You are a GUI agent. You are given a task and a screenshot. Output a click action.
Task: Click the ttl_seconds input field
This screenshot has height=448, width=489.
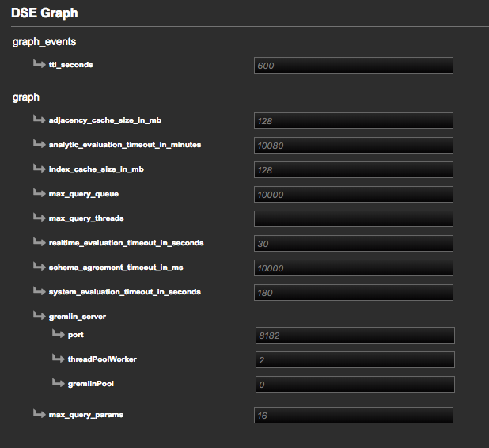[x=354, y=65]
